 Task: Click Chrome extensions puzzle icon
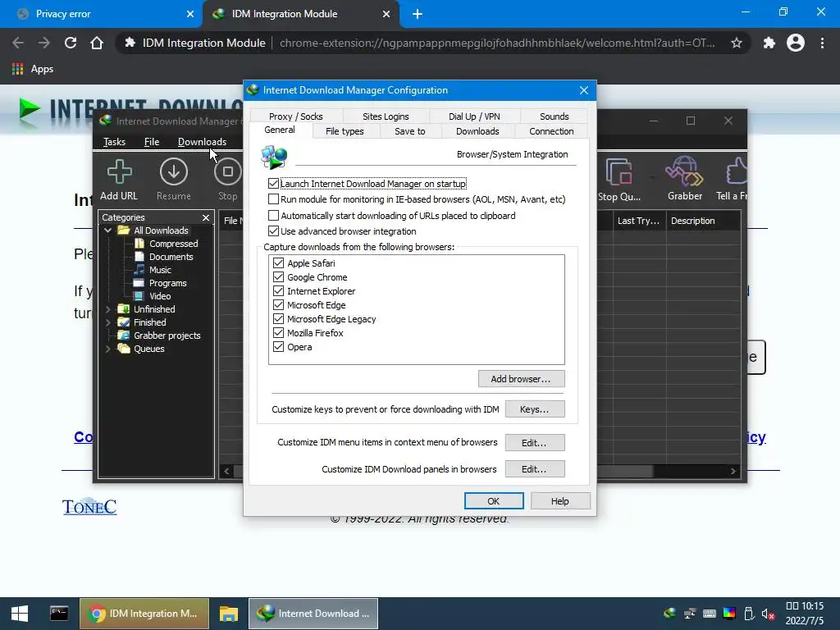pyautogui.click(x=769, y=43)
